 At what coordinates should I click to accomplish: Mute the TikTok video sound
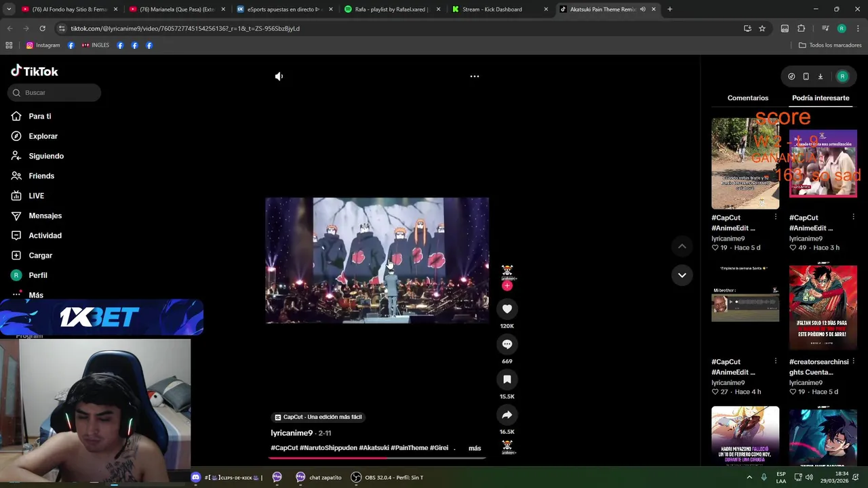tap(279, 77)
